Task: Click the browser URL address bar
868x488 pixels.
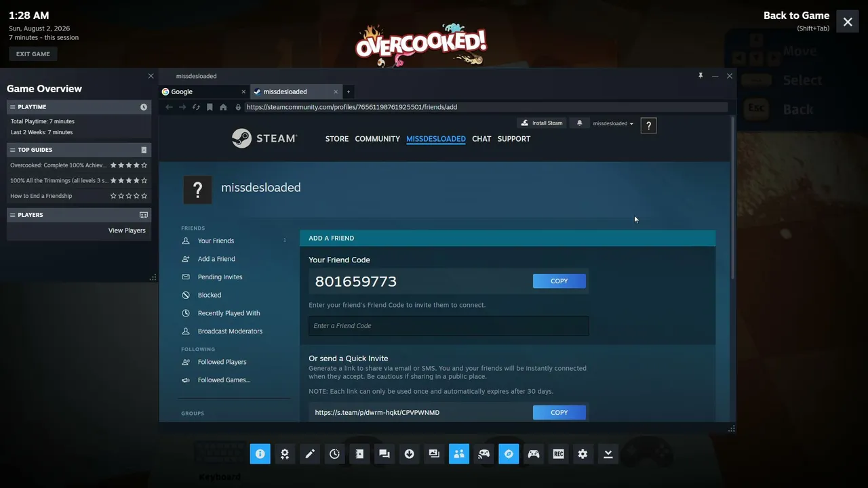Action: click(x=486, y=107)
